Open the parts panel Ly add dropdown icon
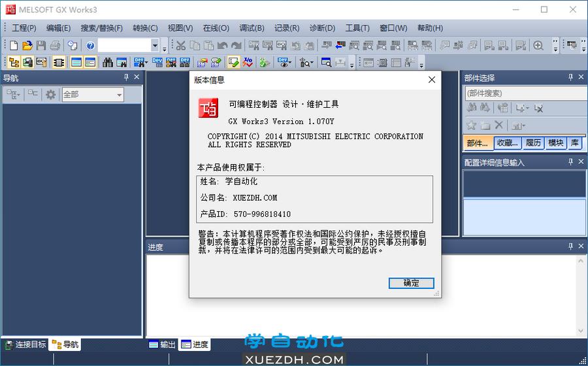 522,108
